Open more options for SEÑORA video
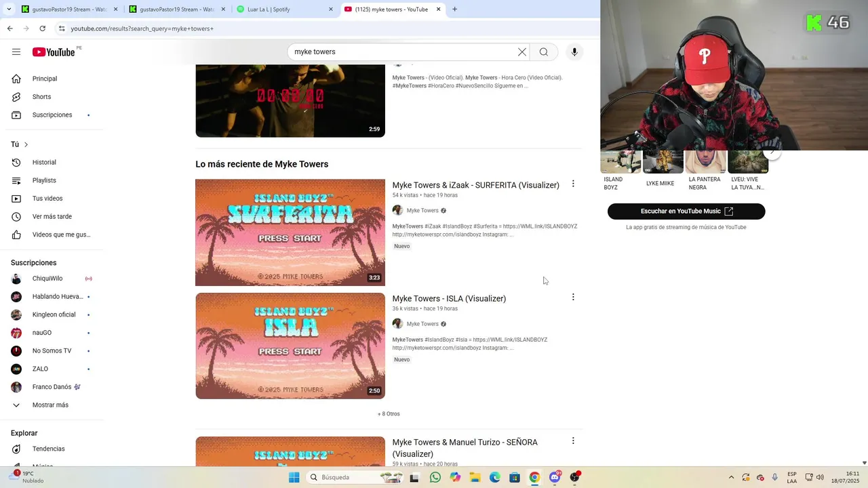This screenshot has height=488, width=868. pyautogui.click(x=573, y=441)
